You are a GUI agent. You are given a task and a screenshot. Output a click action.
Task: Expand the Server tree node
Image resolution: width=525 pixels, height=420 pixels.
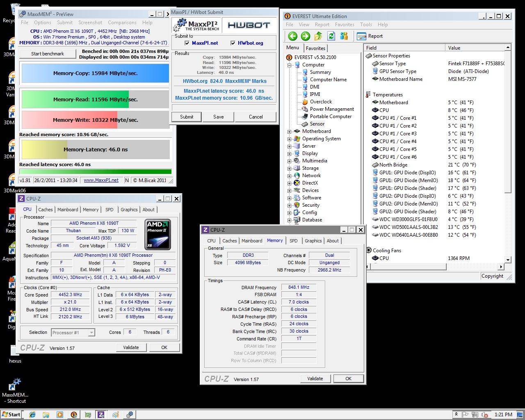(x=289, y=146)
